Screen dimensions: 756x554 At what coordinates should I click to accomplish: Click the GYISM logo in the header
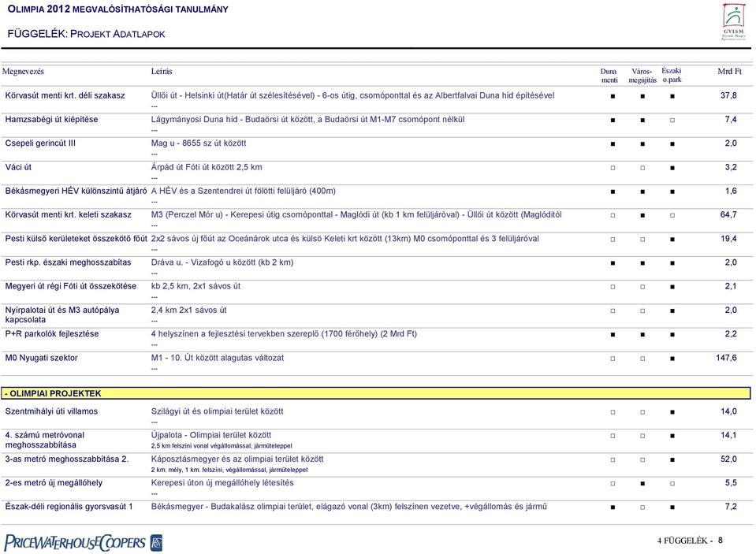click(x=733, y=22)
